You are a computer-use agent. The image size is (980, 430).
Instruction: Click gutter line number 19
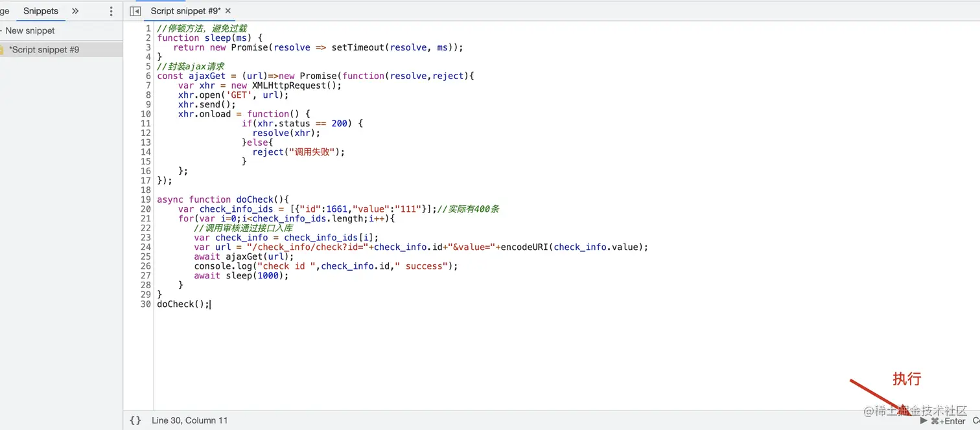[x=146, y=199]
